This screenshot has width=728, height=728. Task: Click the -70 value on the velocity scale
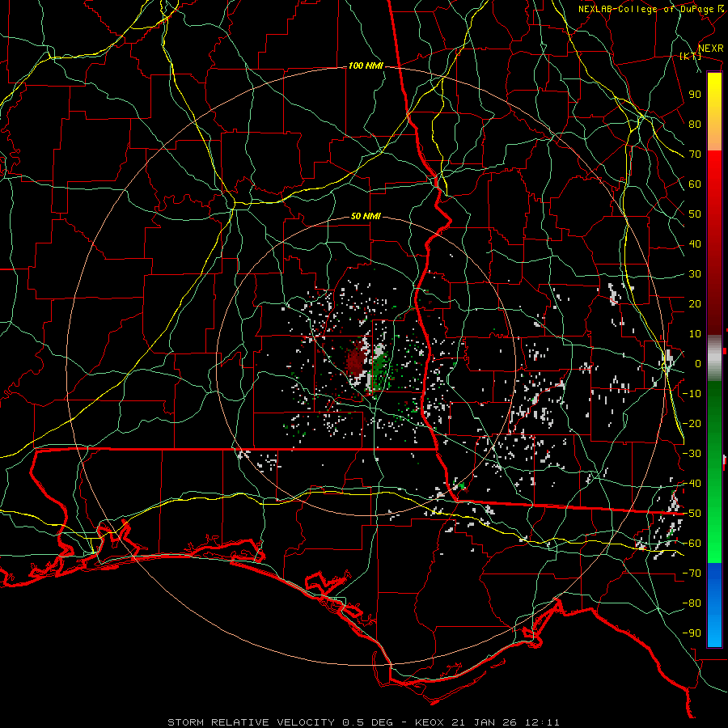[x=692, y=574]
